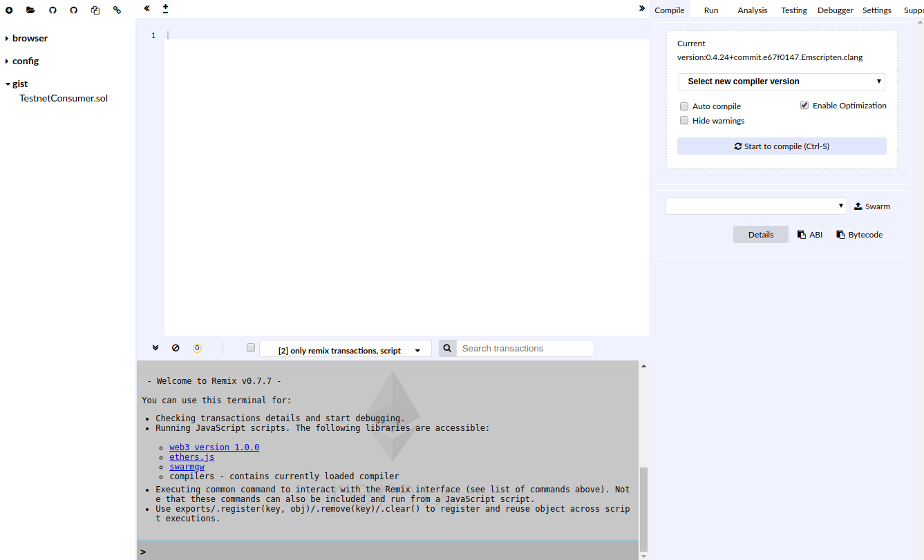The height and width of the screenshot is (560, 924).
Task: Click the copy-files icon in the file explorer toolbar
Action: [95, 10]
